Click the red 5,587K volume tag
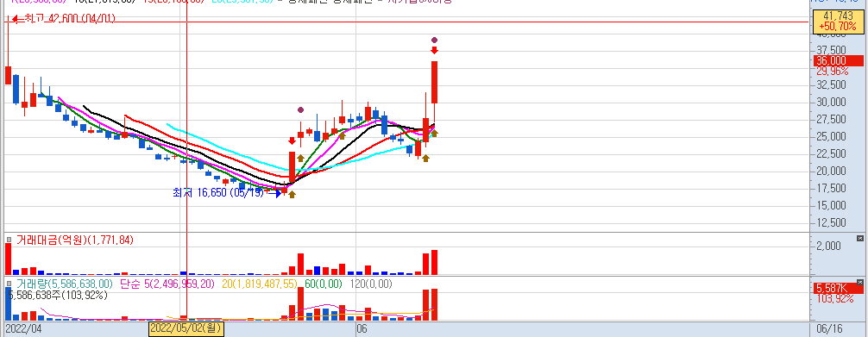 coord(838,289)
